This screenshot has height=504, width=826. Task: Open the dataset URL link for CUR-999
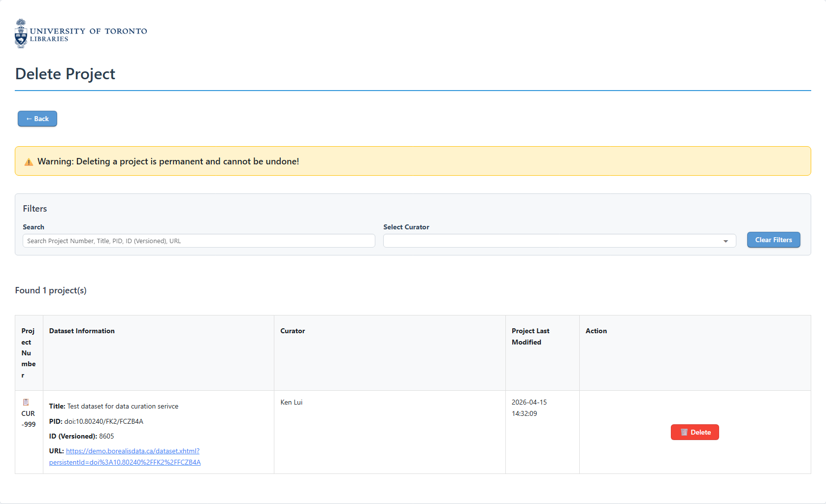[132, 451]
